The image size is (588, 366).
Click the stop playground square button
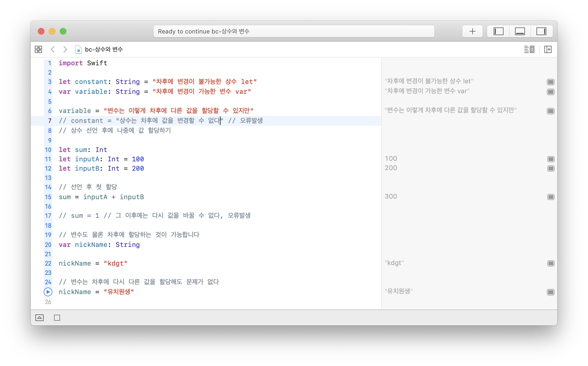(x=57, y=318)
